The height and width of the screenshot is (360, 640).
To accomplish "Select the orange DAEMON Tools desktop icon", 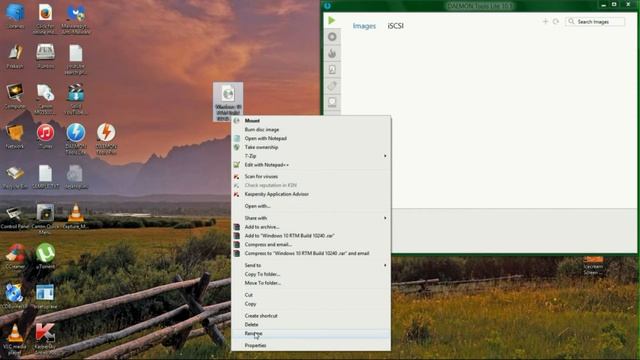I will [x=107, y=139].
